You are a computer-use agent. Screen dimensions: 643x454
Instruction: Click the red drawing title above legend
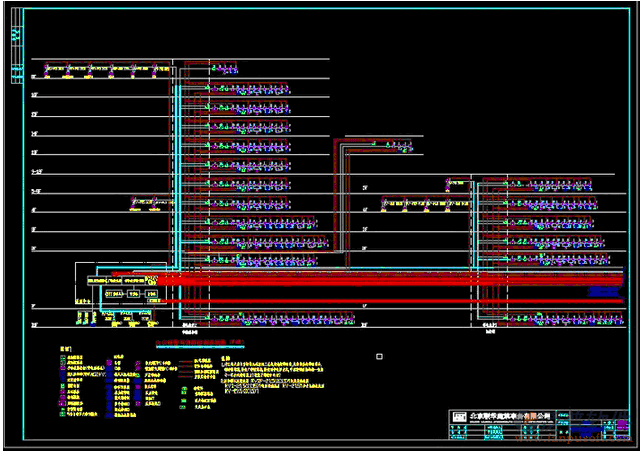coord(199,342)
